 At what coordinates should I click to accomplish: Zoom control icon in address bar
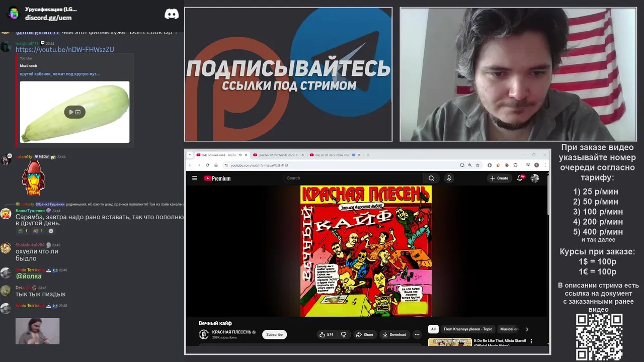pyautogui.click(x=469, y=165)
